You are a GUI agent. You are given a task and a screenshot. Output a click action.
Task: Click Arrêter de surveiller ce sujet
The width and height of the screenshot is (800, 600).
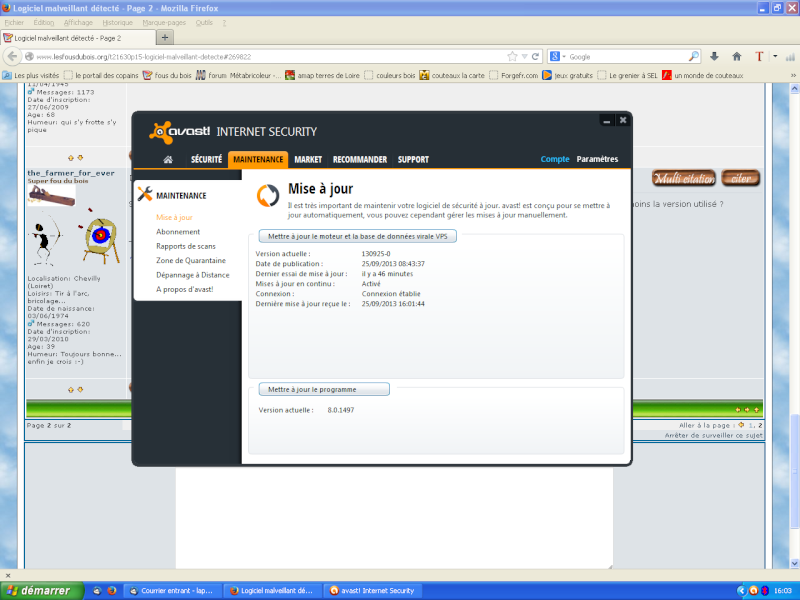[714, 435]
